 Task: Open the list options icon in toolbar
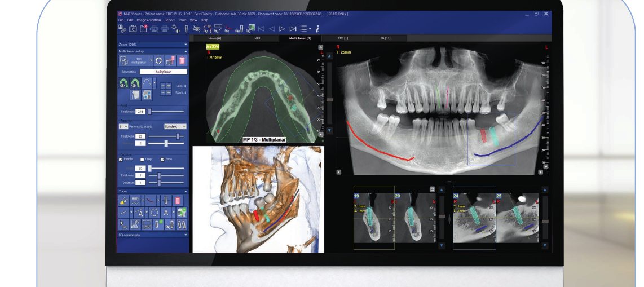click(x=304, y=29)
